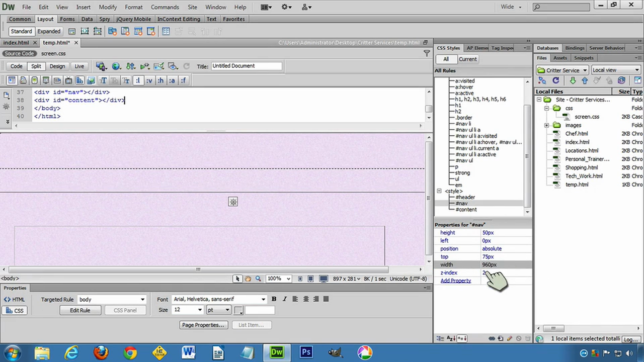
Task: Click the Preview in Browser globe icon
Action: pyautogui.click(x=116, y=66)
